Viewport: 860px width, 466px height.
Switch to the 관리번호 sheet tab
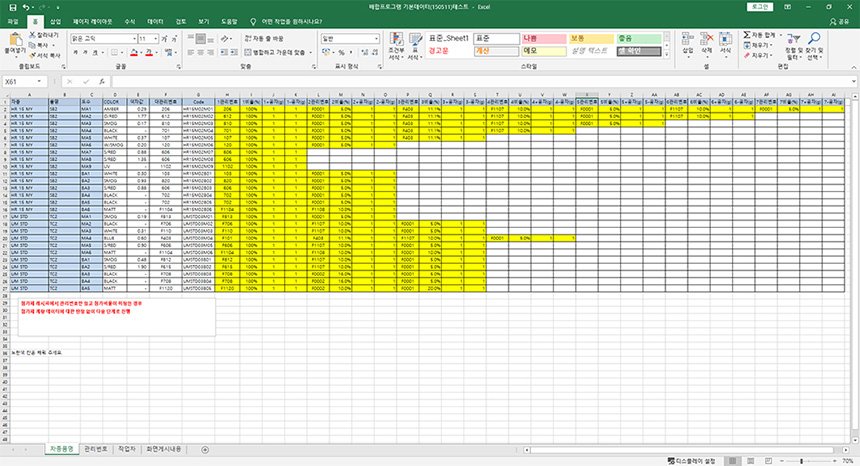[95, 449]
